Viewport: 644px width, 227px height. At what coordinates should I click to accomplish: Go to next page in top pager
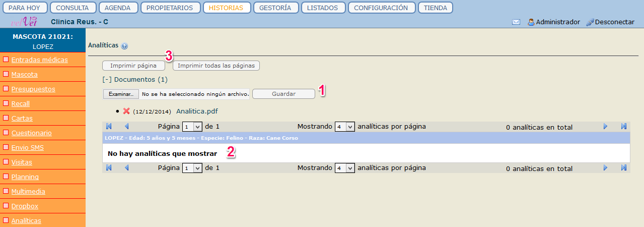(606, 127)
